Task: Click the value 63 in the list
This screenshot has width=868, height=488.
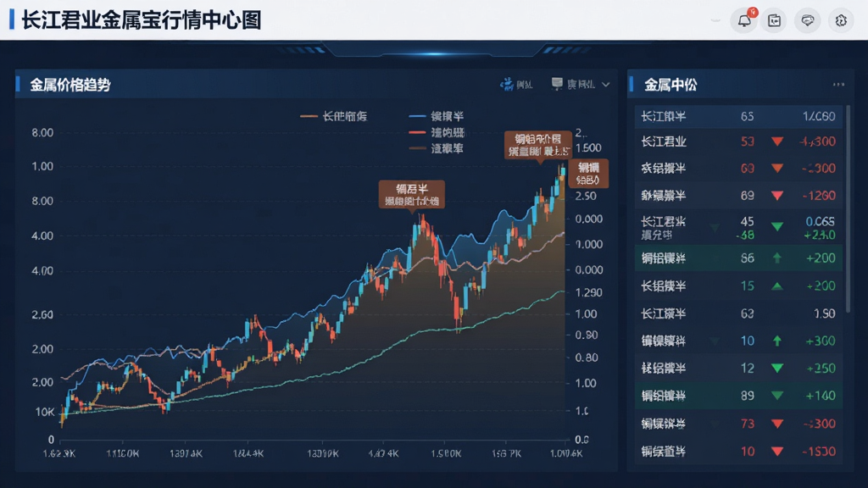Action: (x=748, y=313)
